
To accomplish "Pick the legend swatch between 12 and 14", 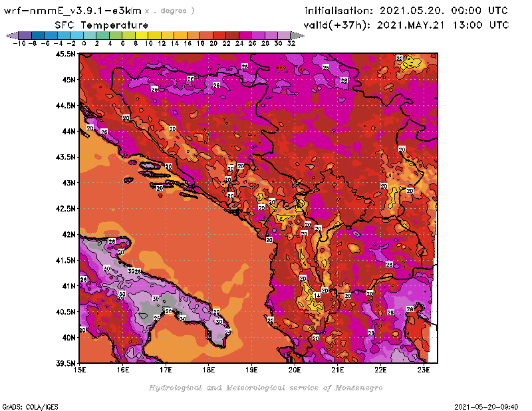I will click(168, 35).
